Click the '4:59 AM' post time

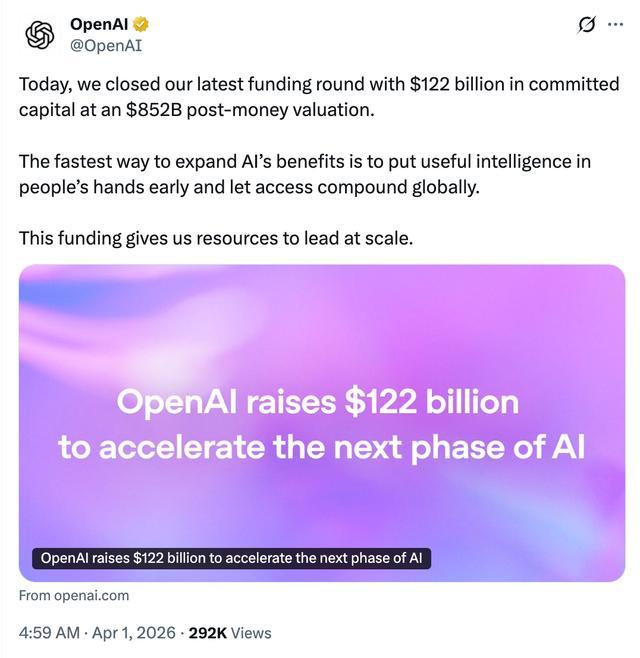50,632
